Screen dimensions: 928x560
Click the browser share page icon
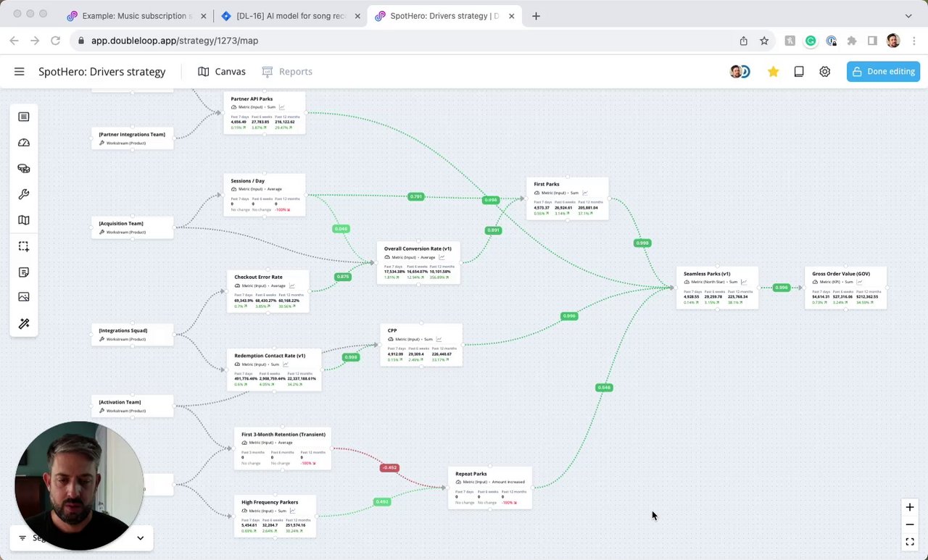click(744, 41)
